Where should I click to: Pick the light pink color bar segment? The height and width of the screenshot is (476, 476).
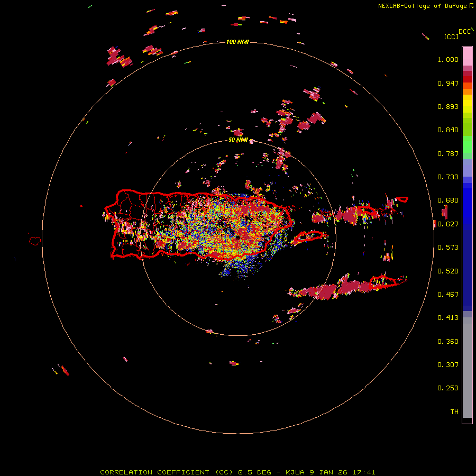point(467,56)
